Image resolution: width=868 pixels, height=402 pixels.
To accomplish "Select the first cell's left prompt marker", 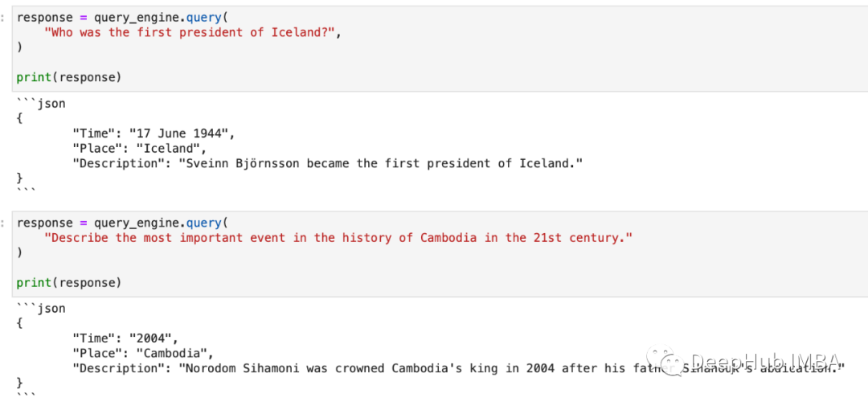I will click(2, 17).
